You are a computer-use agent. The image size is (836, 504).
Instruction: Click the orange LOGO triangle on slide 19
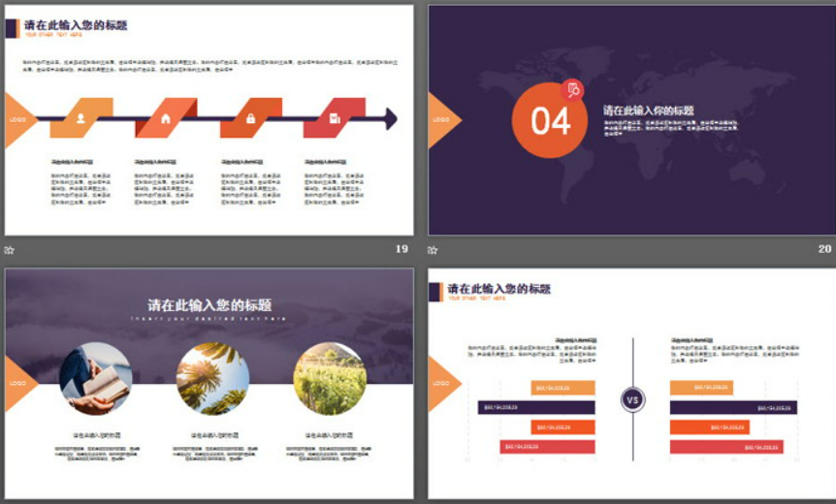click(20, 120)
